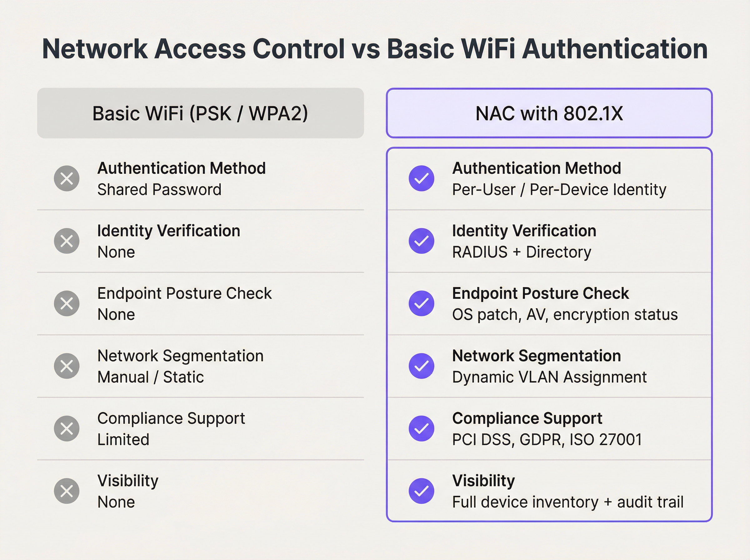
Task: Click the PCI DSS, GDPR, ISO 27001 text
Action: pyautogui.click(x=547, y=440)
